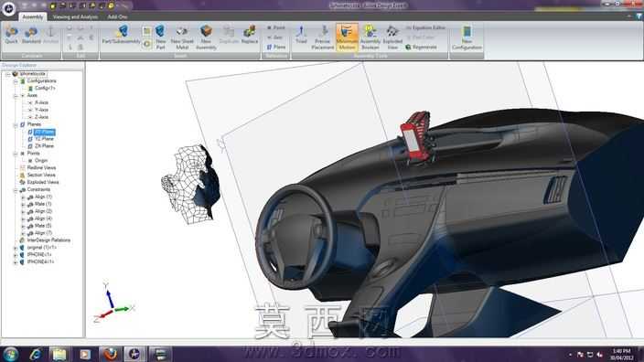Launch Internet Explorer from taskbar
The height and width of the screenshot is (362, 644).
pyautogui.click(x=36, y=354)
